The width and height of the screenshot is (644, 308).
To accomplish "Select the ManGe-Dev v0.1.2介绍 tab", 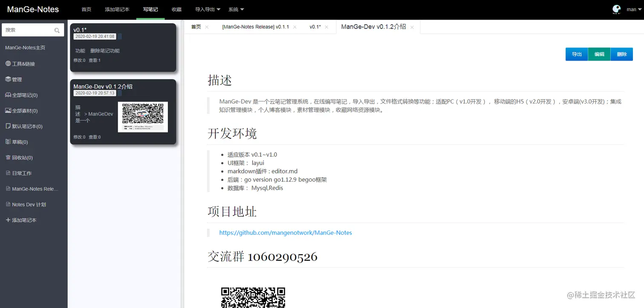I will click(374, 26).
